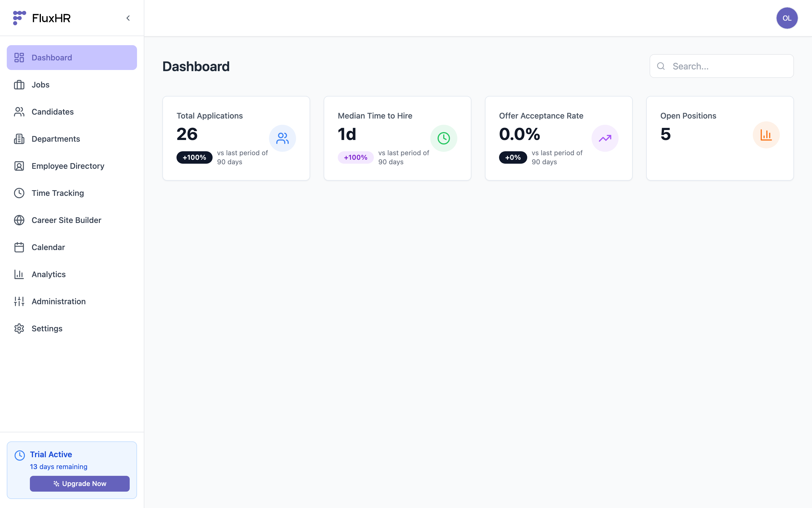Click the Total Applications card title
Screen dimensions: 812x508
point(210,116)
